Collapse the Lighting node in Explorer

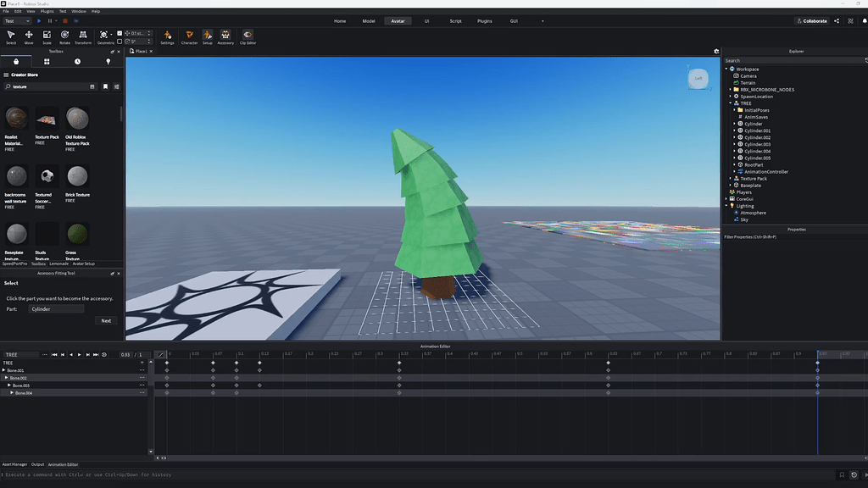726,206
